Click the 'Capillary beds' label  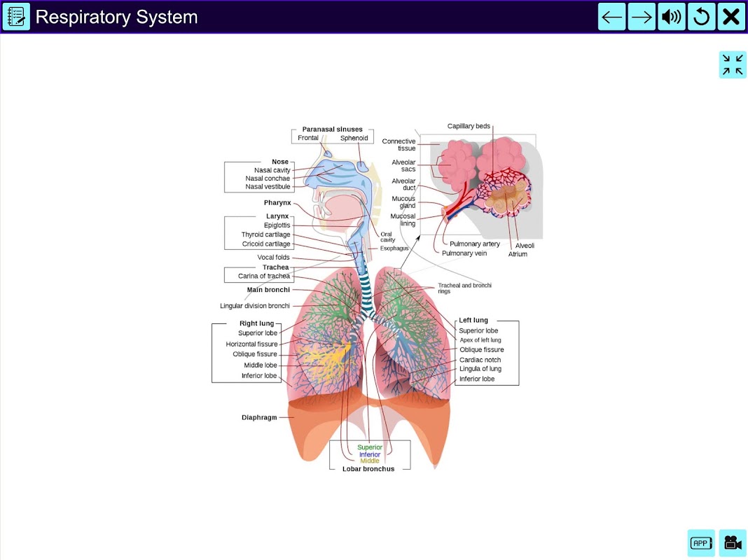click(469, 126)
